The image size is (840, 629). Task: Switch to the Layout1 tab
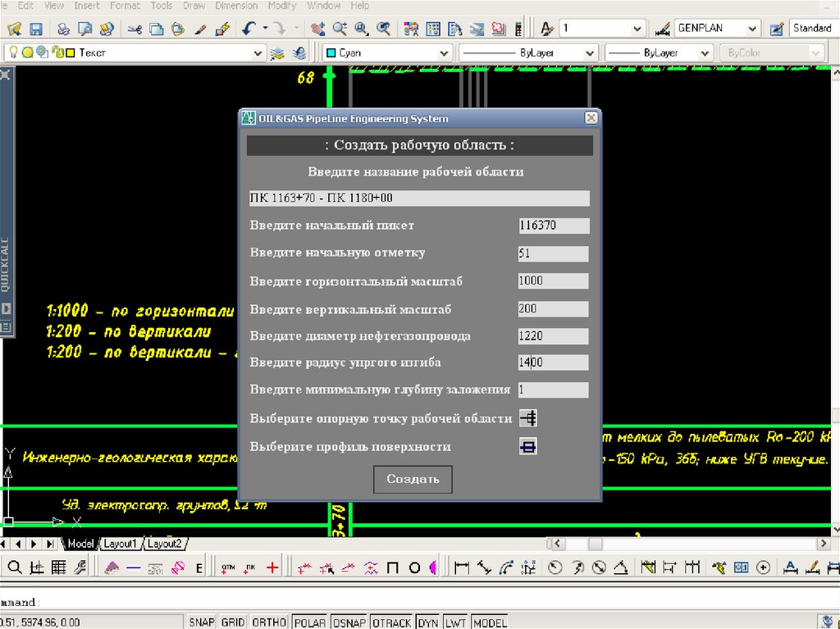click(x=120, y=543)
